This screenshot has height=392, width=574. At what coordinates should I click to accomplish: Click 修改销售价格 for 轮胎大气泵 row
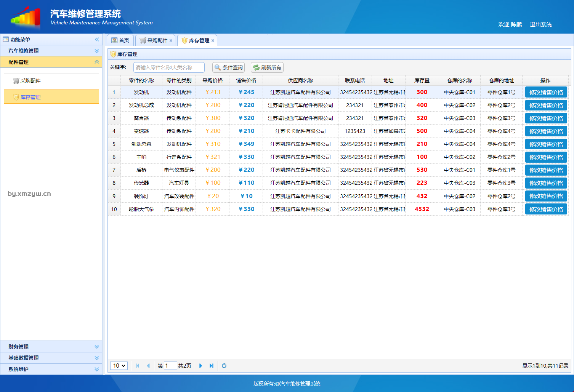click(546, 209)
